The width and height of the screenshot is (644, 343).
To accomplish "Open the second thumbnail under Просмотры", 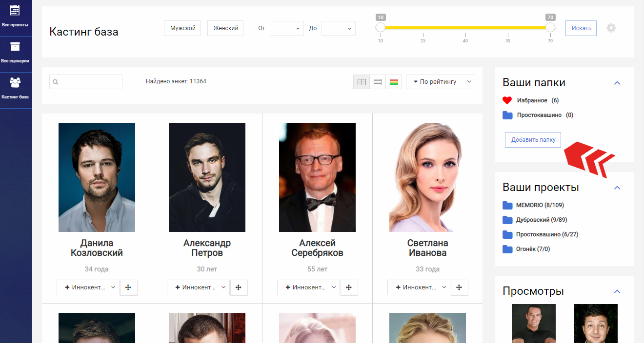I will tap(596, 324).
